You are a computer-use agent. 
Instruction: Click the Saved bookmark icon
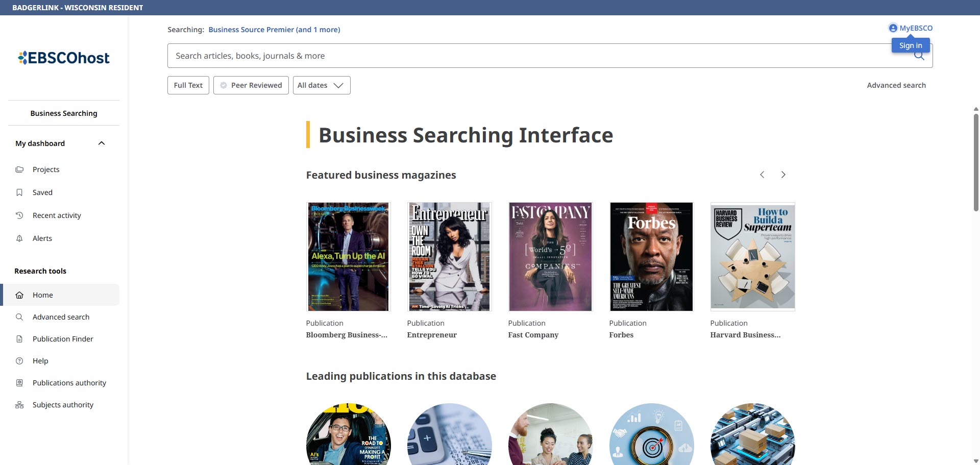(x=19, y=192)
